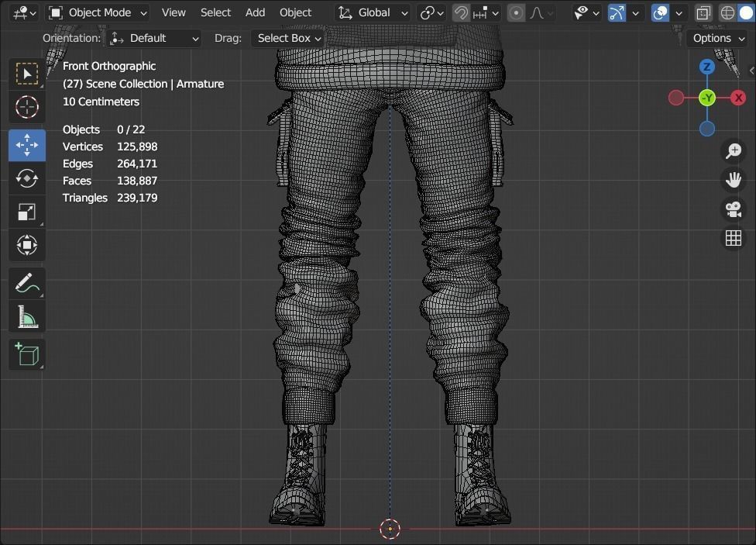Pick the Rotate tool
Image resolution: width=756 pixels, height=545 pixels.
coord(27,178)
